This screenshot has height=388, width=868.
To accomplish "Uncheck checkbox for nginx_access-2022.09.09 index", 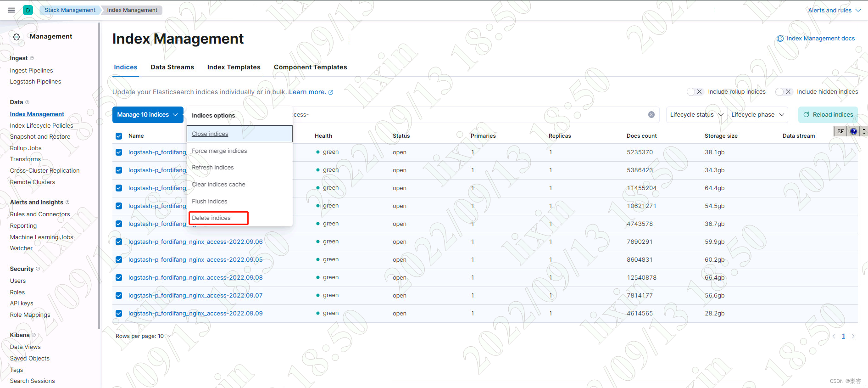I will coord(119,314).
